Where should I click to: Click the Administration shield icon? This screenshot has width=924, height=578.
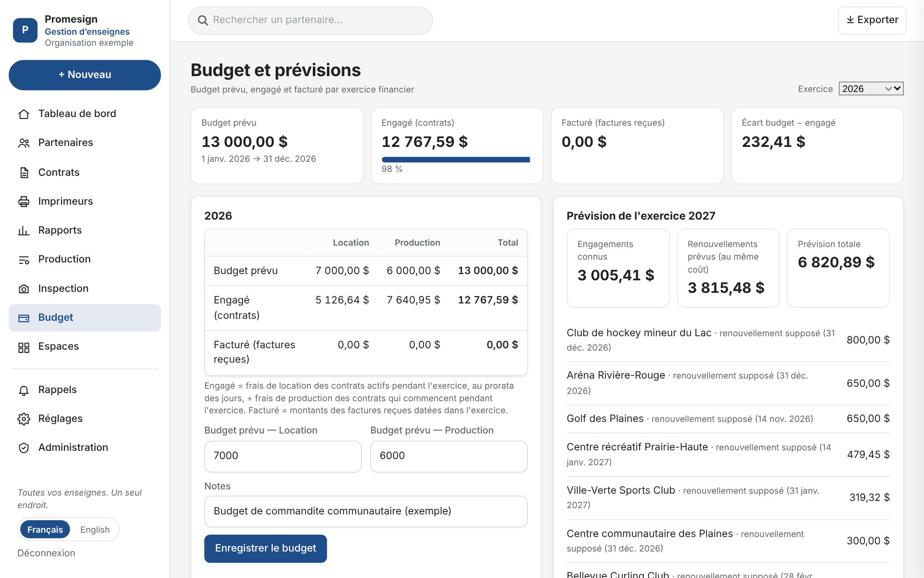(24, 448)
